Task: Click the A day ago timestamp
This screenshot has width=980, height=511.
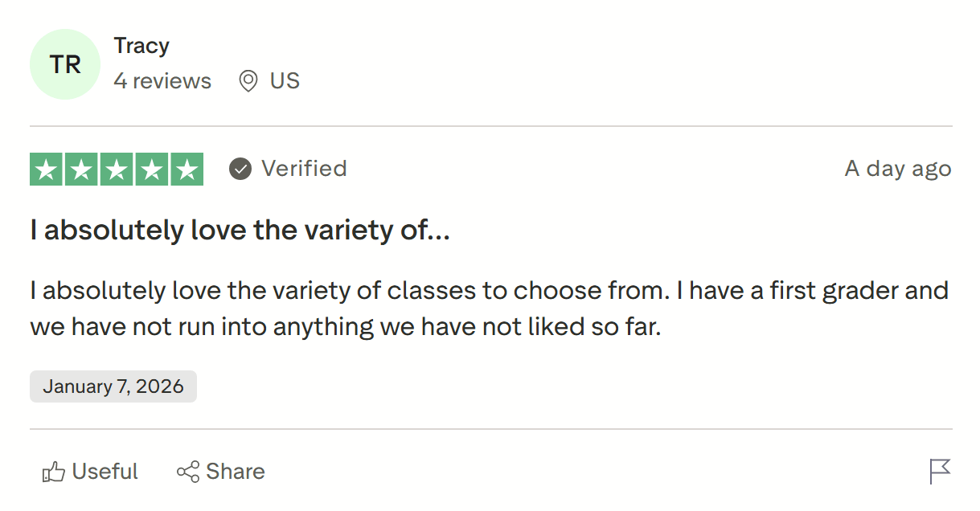Action: click(x=897, y=169)
